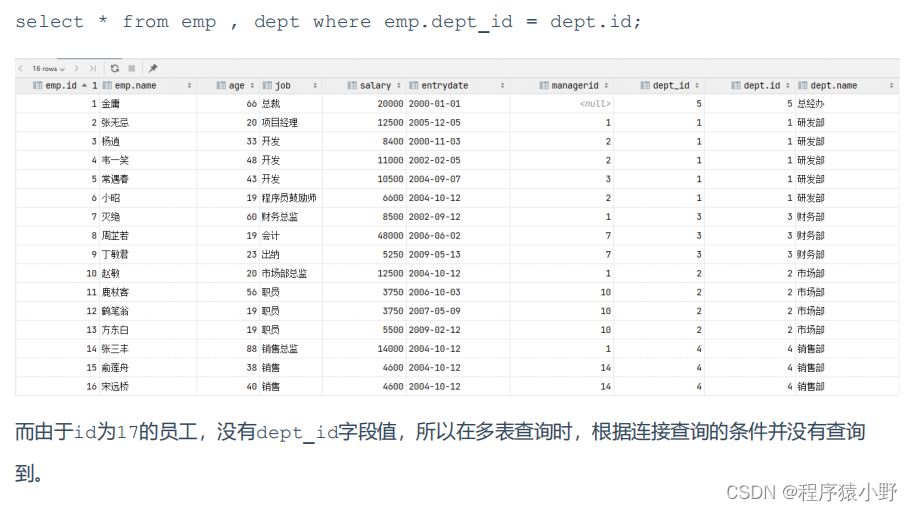Select the managerid column header
This screenshot has height=511, width=912.
pos(574,86)
